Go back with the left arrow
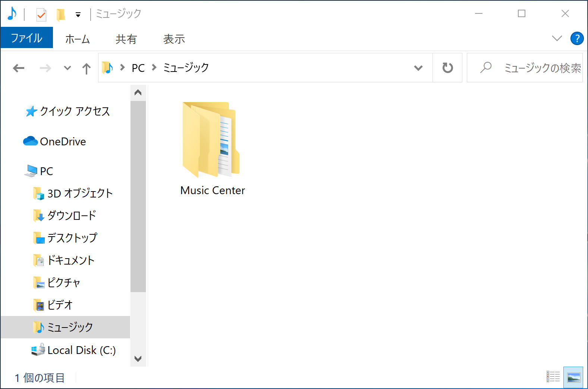The image size is (588, 389). coord(19,68)
